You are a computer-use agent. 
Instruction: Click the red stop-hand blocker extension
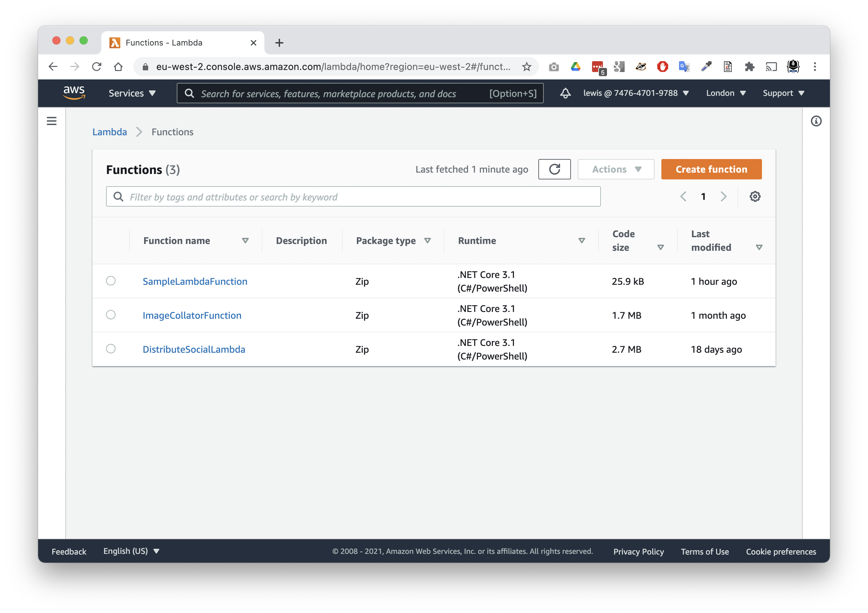pyautogui.click(x=663, y=67)
